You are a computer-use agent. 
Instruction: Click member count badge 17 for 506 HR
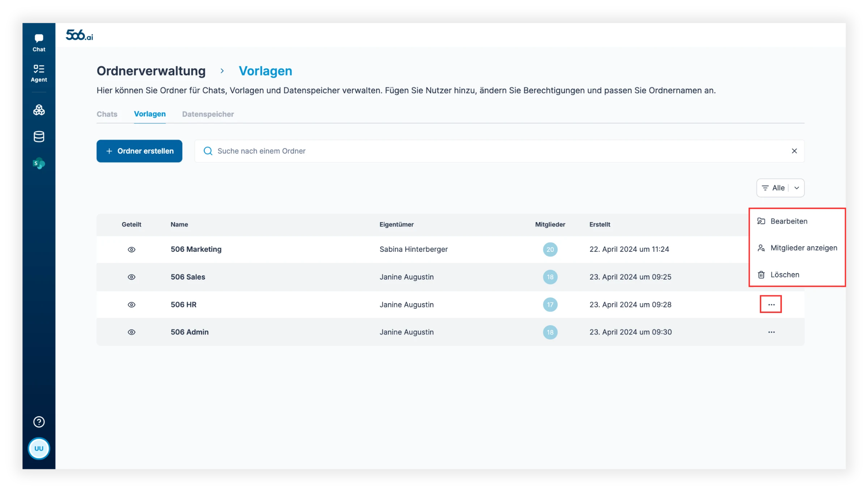[x=550, y=305]
